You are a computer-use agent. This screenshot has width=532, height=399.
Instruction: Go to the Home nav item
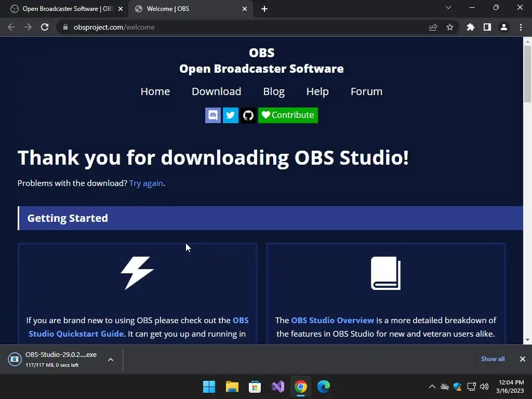pos(155,91)
